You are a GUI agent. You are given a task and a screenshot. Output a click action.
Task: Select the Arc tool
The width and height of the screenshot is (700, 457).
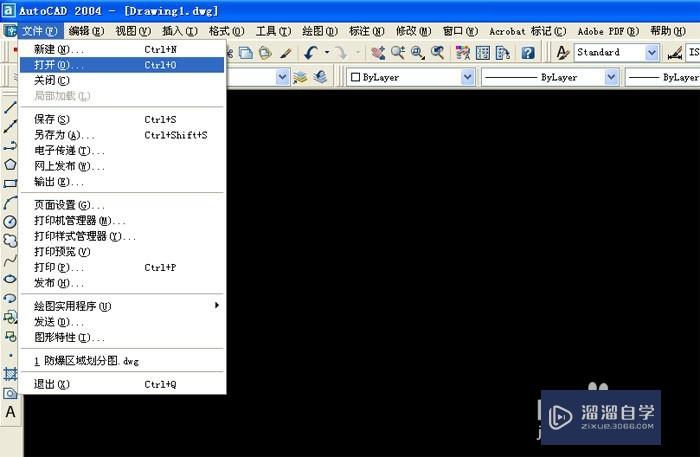pyautogui.click(x=10, y=203)
